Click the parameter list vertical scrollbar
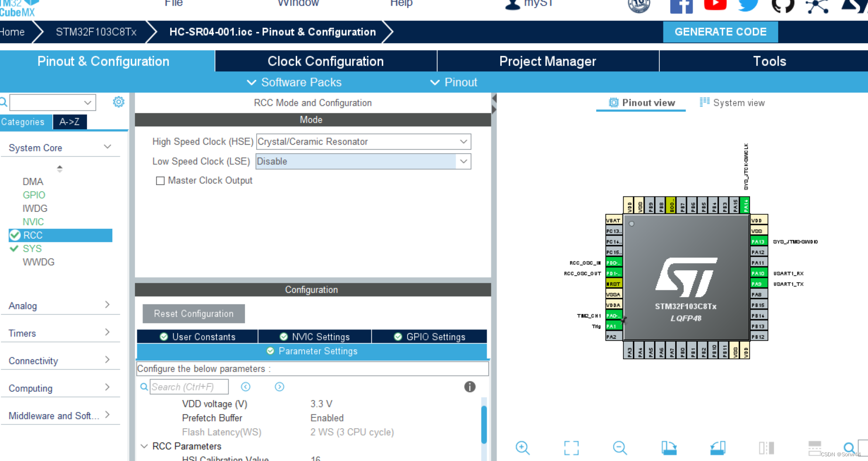The image size is (868, 461). point(484,424)
